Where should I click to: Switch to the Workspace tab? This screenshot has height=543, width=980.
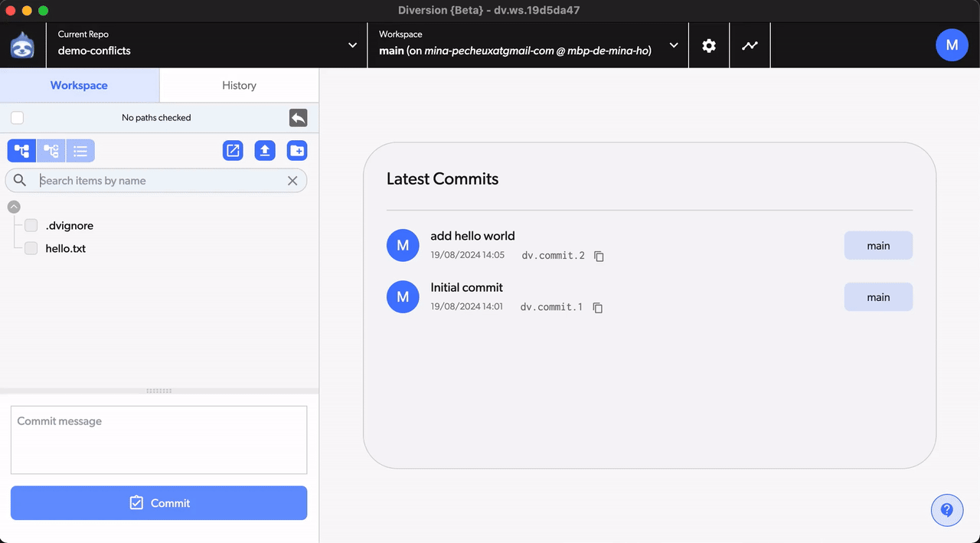click(x=80, y=85)
